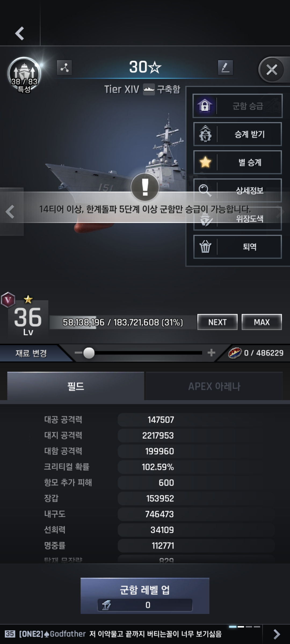Click the rename pencil icon
290x644 pixels.
(x=225, y=67)
